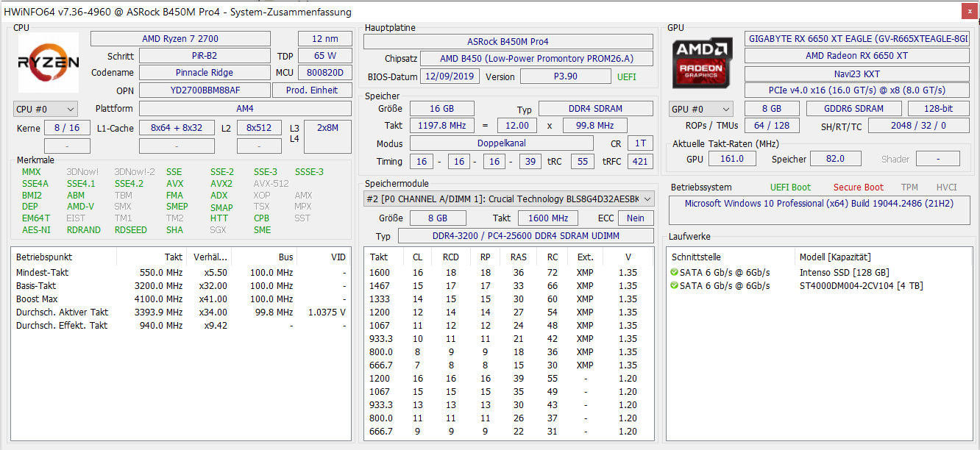Viewport: 980px width, 450px height.
Task: Click the 64 / 128 ROPs/TMUs value
Action: click(x=772, y=126)
